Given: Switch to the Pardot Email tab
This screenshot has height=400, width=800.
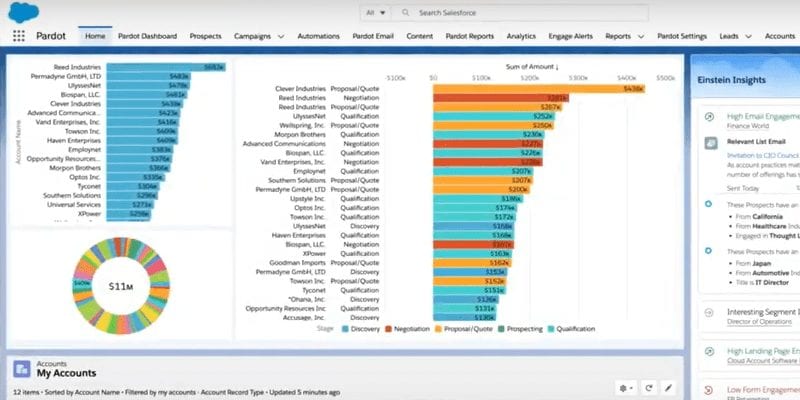Looking at the screenshot, I should 373,36.
